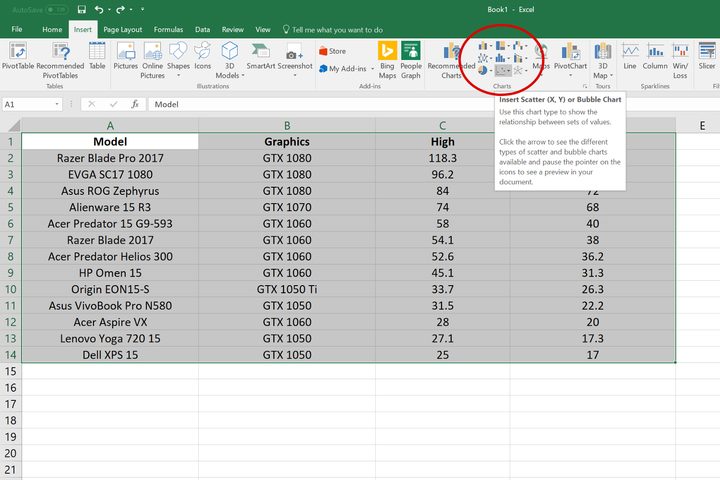Click the Insert Function fx button
This screenshot has width=720, height=480.
135,104
